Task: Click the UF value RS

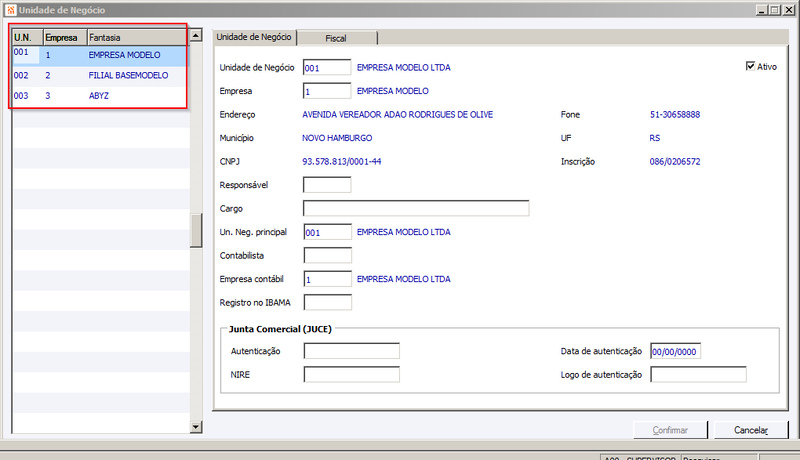Action: coord(655,138)
